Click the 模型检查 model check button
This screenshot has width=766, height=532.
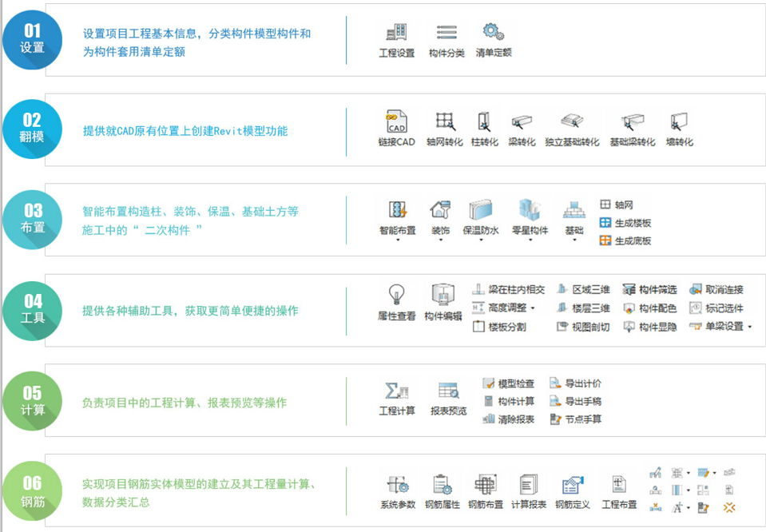(509, 383)
